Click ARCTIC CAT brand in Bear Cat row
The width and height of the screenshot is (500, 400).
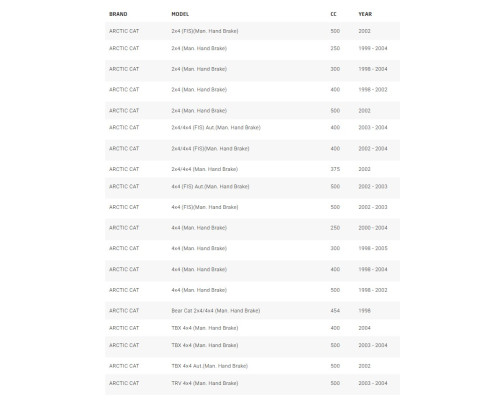tap(124, 311)
